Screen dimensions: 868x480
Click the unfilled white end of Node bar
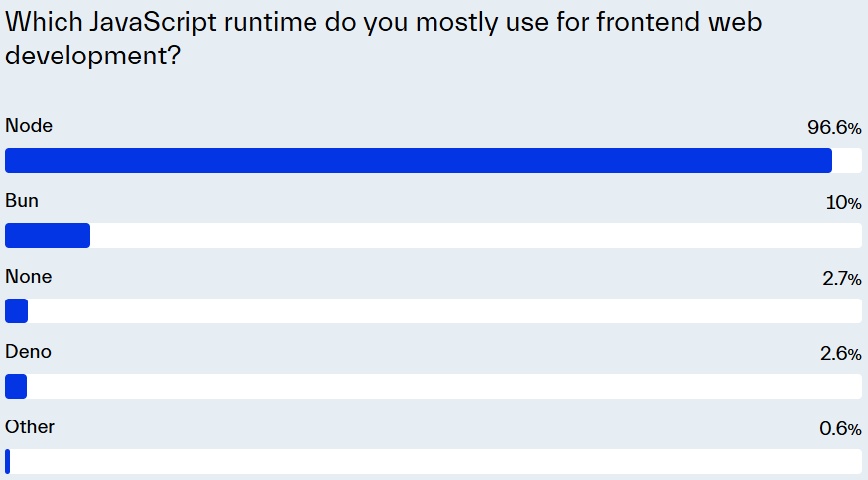(847, 160)
